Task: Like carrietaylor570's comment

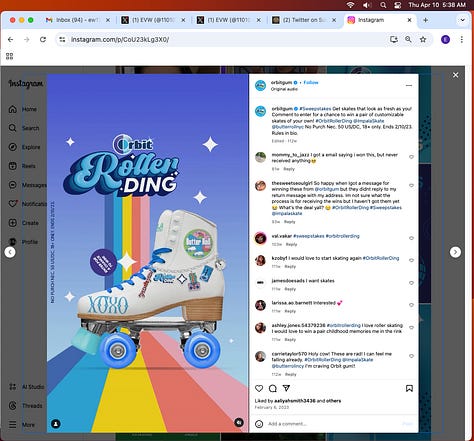Action: [x=411, y=356]
